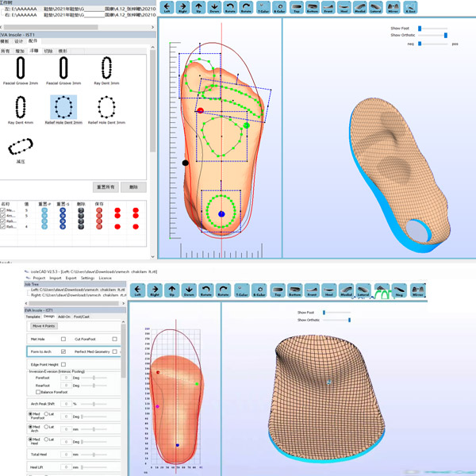This screenshot has width=476, height=476.
Task: Open the License menu
Action: pyautogui.click(x=105, y=278)
